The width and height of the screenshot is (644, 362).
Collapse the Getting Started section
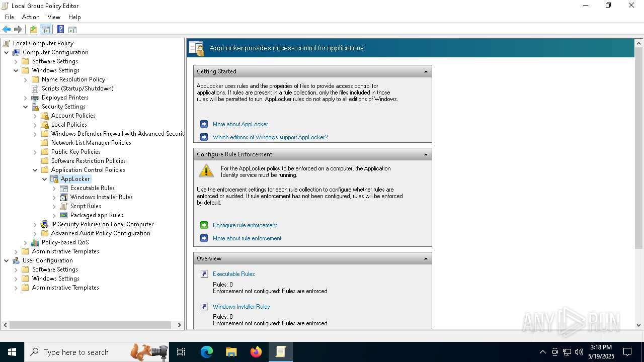click(426, 71)
